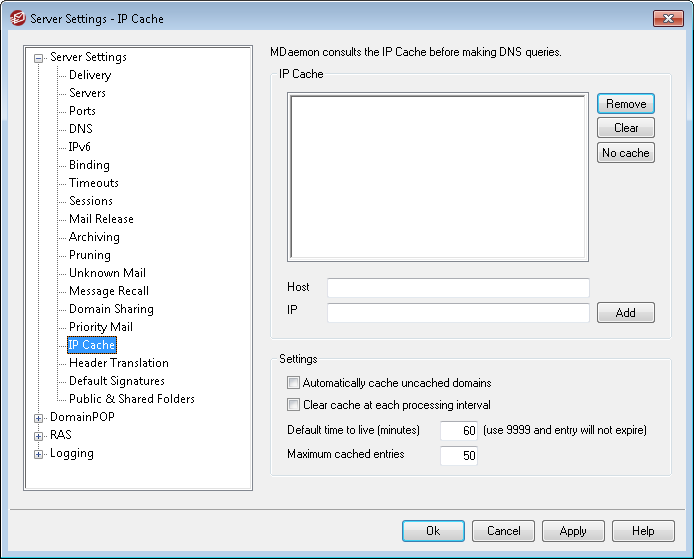Viewport: 694px width, 559px height.
Task: Open Public & Shared Folders settings
Action: pos(131,399)
